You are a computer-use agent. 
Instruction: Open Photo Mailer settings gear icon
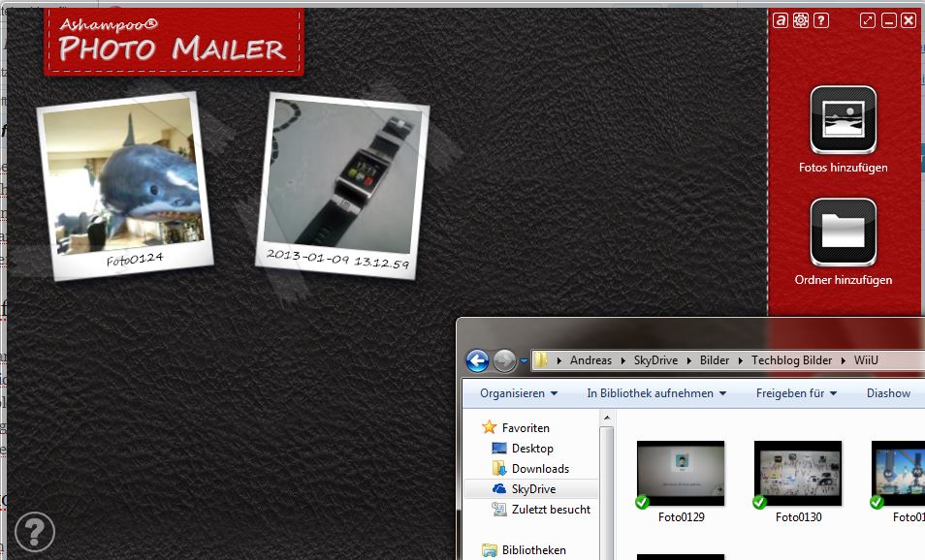[801, 20]
